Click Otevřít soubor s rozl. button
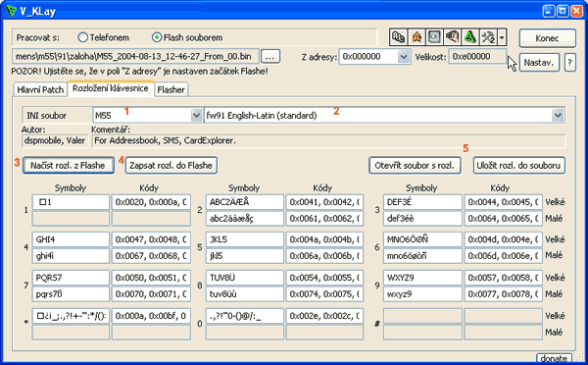Image resolution: width=588 pixels, height=365 pixels. pyautogui.click(x=415, y=165)
